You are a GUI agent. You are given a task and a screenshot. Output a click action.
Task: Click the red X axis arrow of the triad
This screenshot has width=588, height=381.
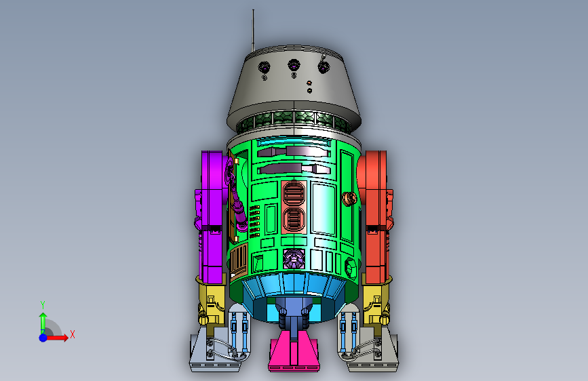click(57, 338)
